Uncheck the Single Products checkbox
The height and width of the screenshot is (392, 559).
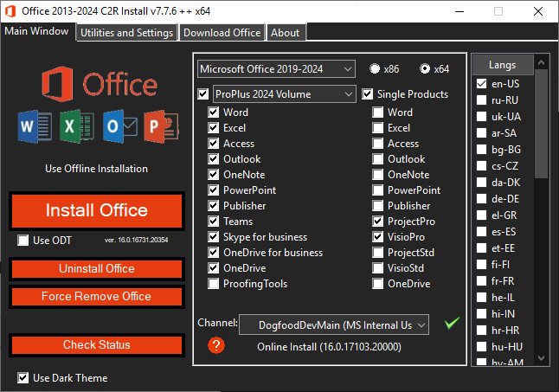pos(368,94)
